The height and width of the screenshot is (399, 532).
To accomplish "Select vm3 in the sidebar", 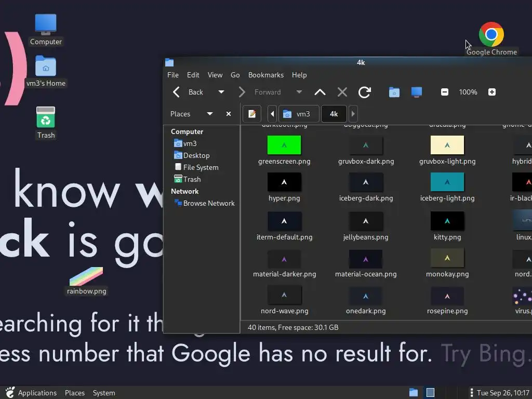I will (x=190, y=143).
